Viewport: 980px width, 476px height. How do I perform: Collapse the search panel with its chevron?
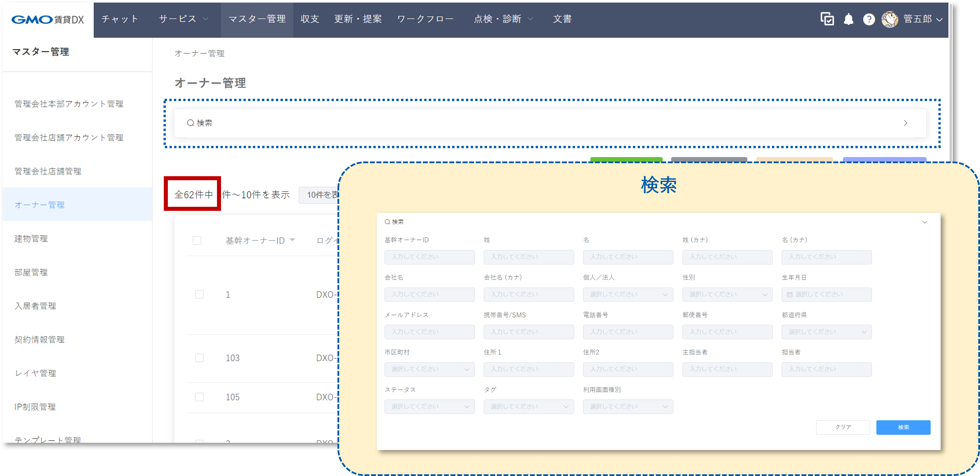(x=925, y=222)
